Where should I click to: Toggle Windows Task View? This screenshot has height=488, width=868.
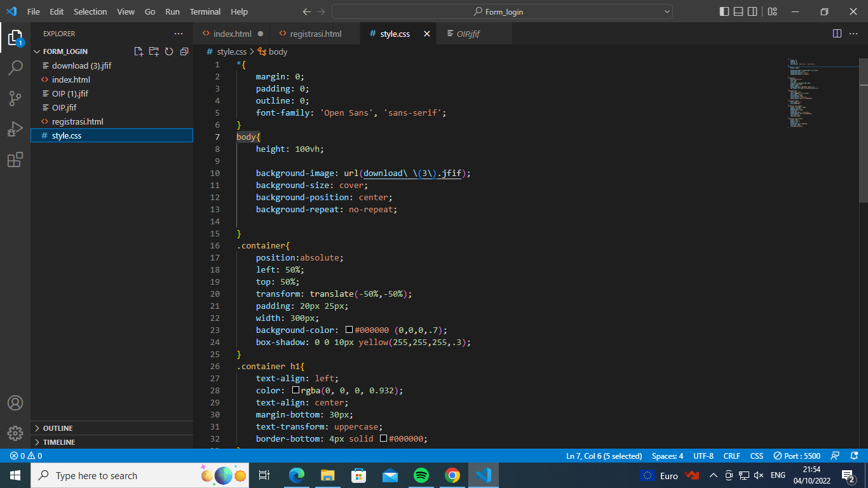pos(264,475)
